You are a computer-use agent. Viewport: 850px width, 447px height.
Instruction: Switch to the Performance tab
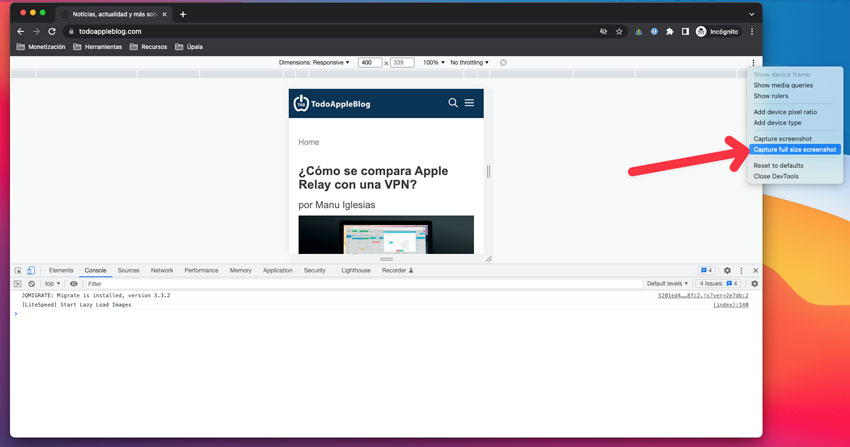201,270
